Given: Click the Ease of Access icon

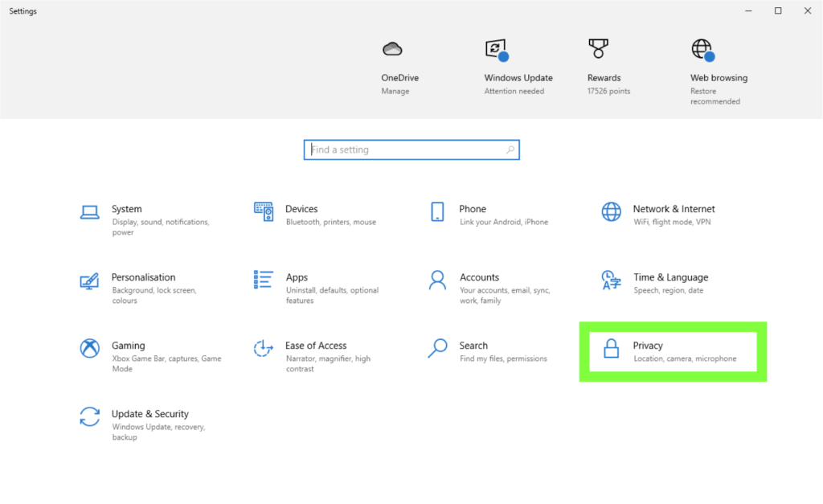Looking at the screenshot, I should (x=264, y=348).
